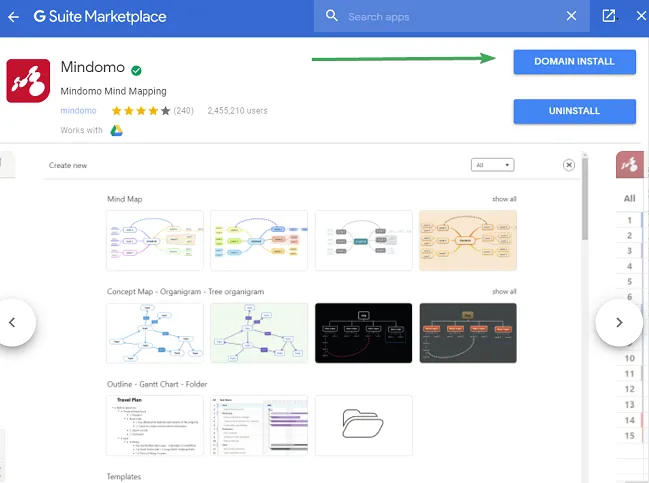Show previous screenshot with left chevron

coord(13,322)
